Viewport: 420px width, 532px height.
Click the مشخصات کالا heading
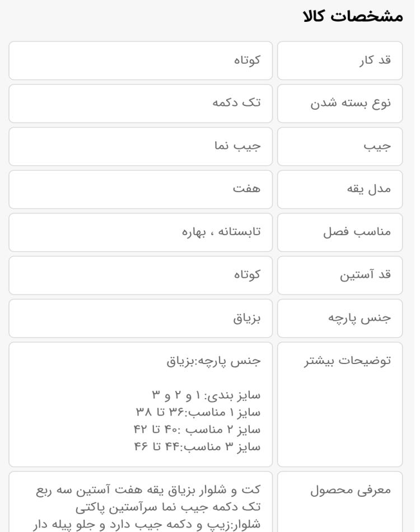tap(353, 16)
